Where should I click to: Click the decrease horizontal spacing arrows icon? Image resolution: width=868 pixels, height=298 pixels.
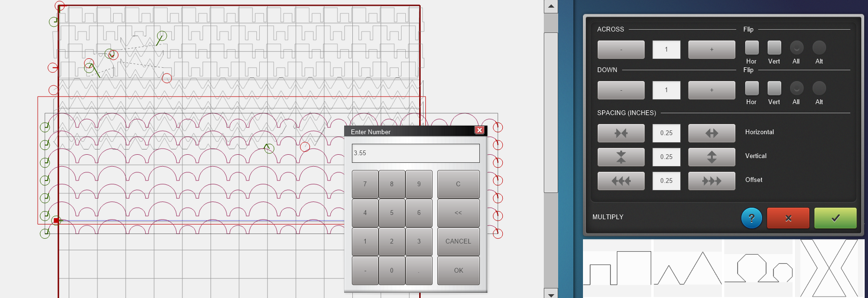[x=621, y=133]
